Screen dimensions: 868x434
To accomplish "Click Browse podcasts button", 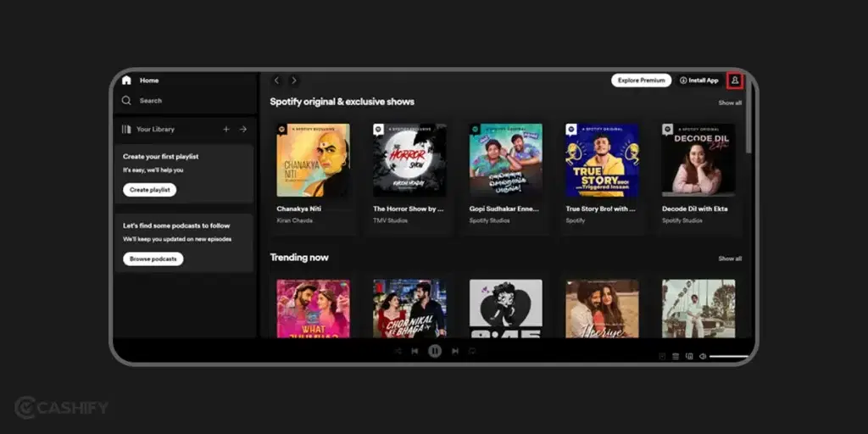I will (153, 259).
